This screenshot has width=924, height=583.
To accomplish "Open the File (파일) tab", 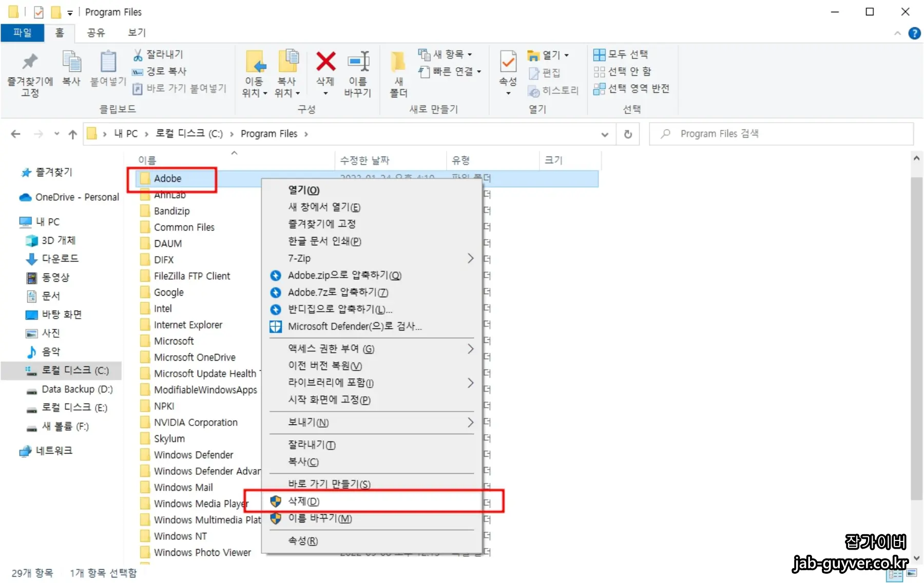I will point(22,32).
